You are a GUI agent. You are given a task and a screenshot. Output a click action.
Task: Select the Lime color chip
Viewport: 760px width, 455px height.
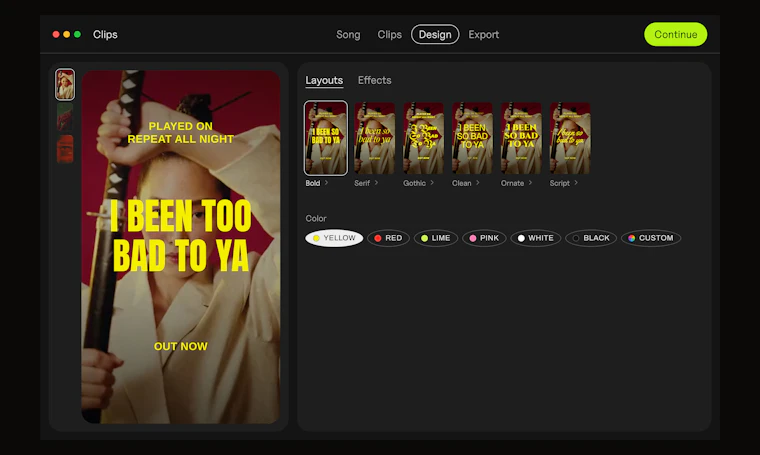(x=436, y=238)
